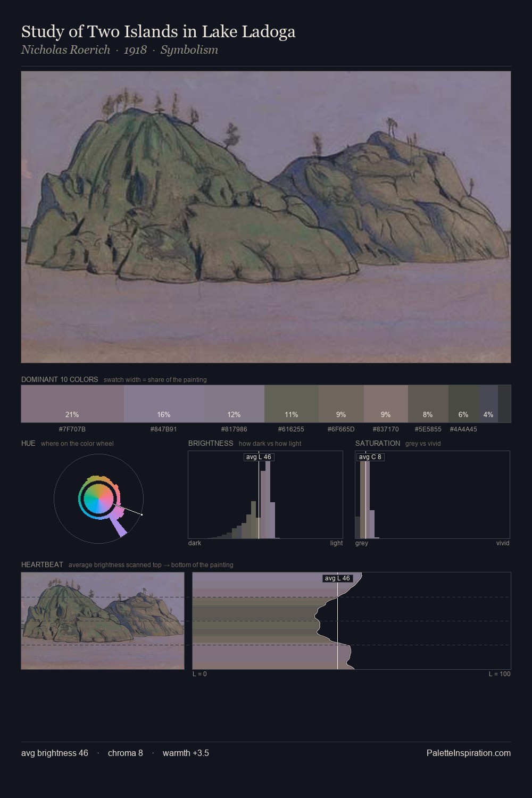Image resolution: width=532 pixels, height=798 pixels.
Task: Click the 'light' axis label under Brightness
Action: (x=337, y=543)
